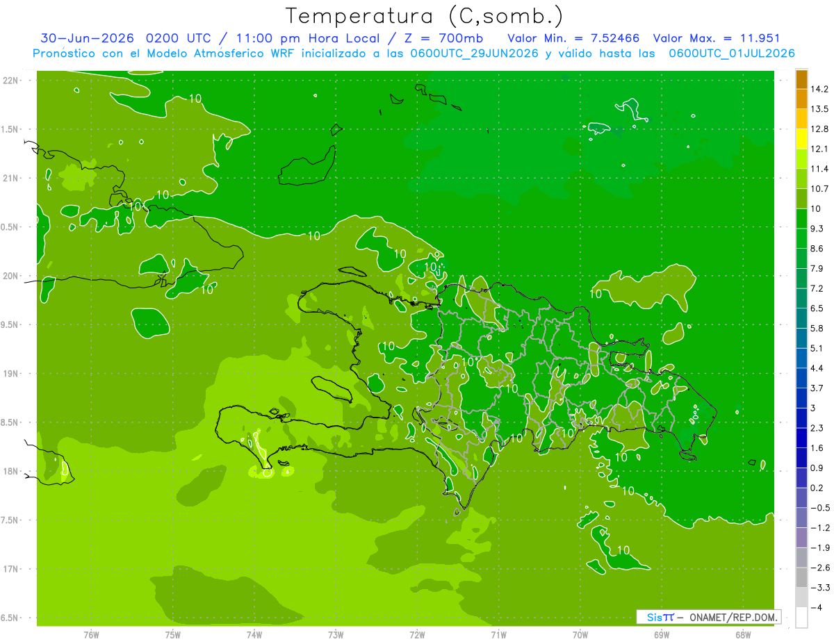Click the "70W" longitude label
The image size is (834, 644).
pos(580,634)
